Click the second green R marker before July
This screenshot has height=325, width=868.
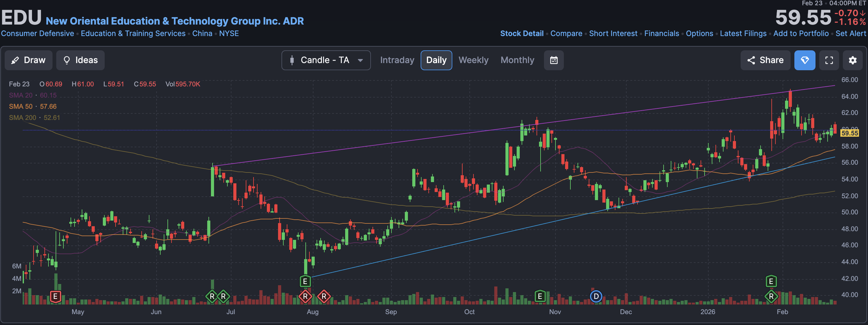coord(223,297)
